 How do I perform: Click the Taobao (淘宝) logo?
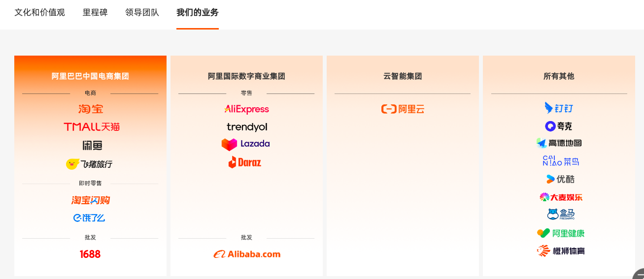click(90, 109)
